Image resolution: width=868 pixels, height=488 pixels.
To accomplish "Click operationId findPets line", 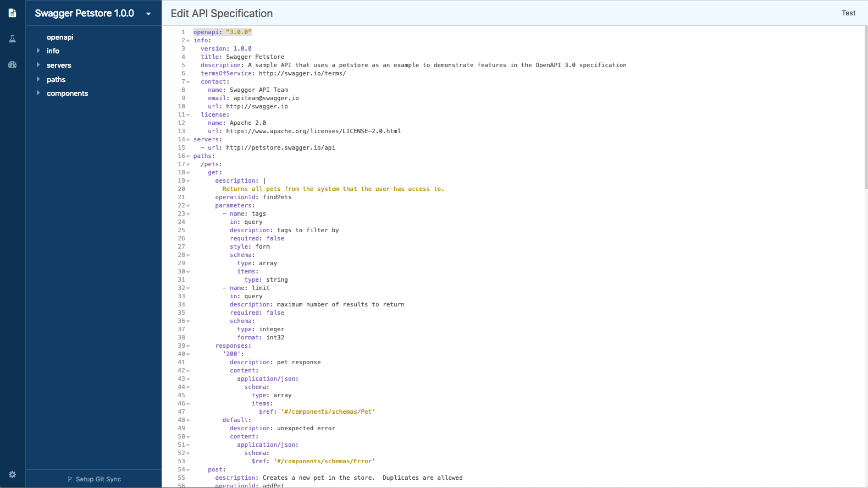I will tap(253, 197).
